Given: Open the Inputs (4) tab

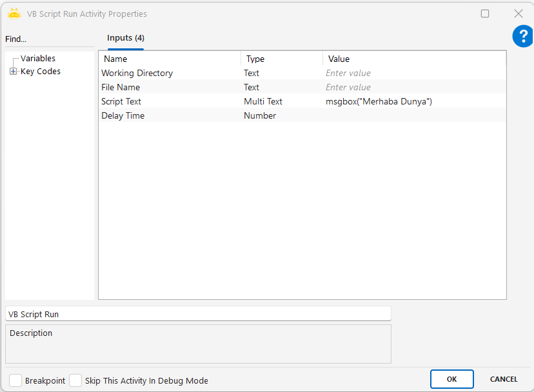Looking at the screenshot, I should 125,38.
